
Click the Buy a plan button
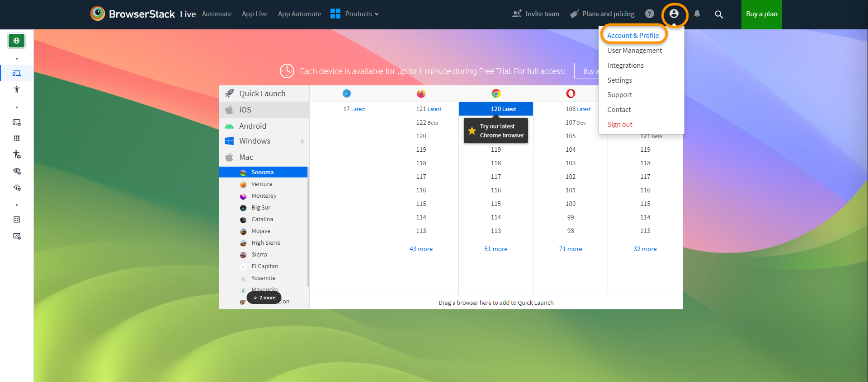coord(762,14)
